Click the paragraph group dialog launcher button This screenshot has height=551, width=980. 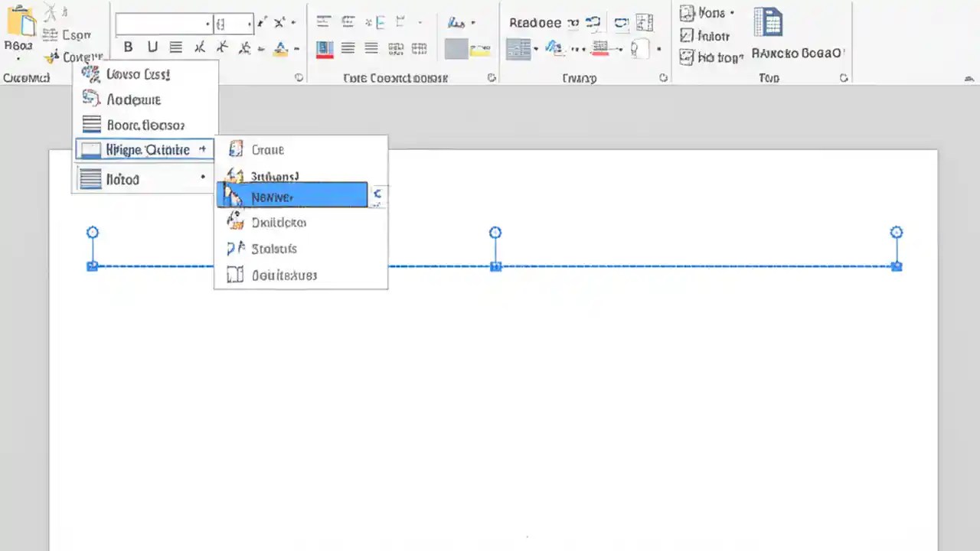492,77
